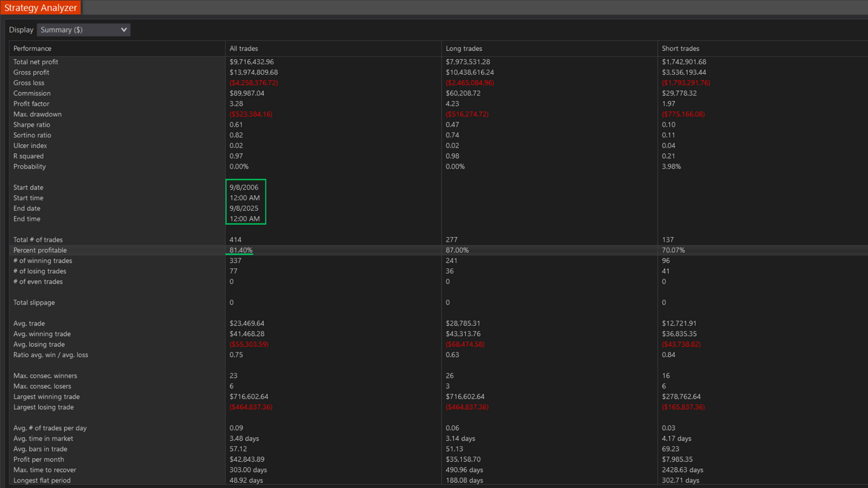
Task: Select the Profit factor value 3.28
Action: [236, 104]
